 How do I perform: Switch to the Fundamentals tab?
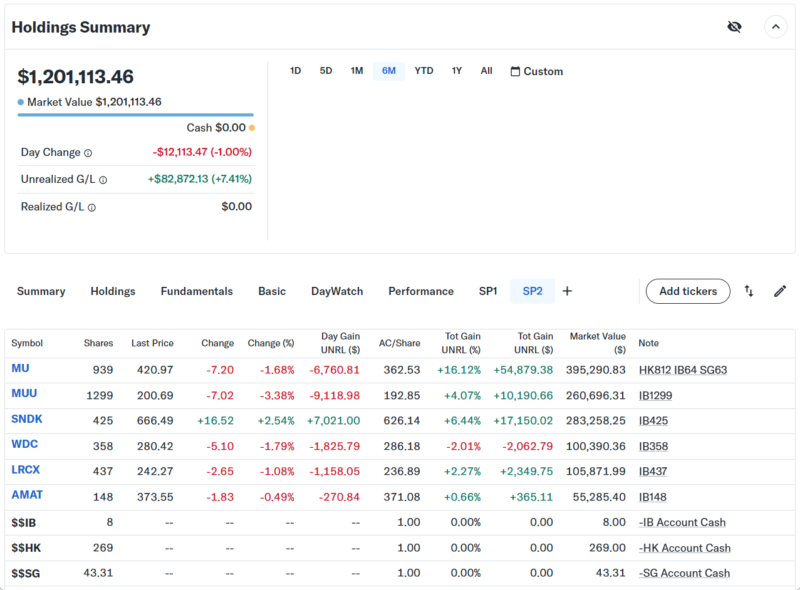pyautogui.click(x=196, y=291)
